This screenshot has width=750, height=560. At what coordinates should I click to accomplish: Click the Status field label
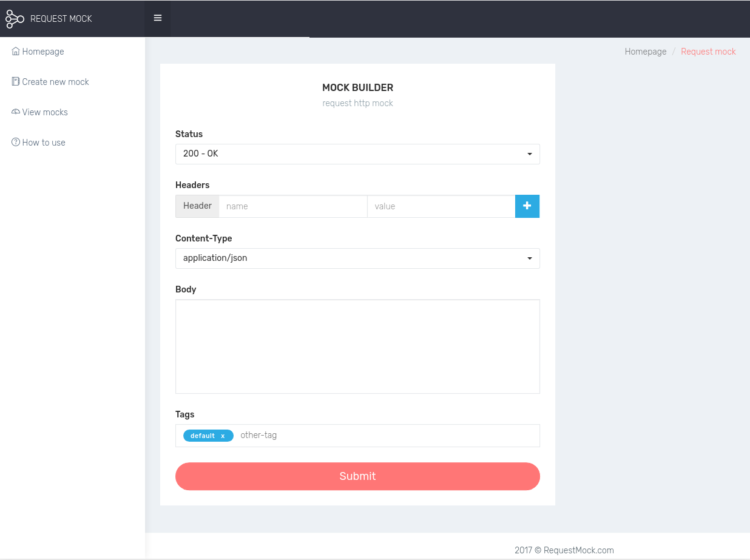pyautogui.click(x=189, y=134)
